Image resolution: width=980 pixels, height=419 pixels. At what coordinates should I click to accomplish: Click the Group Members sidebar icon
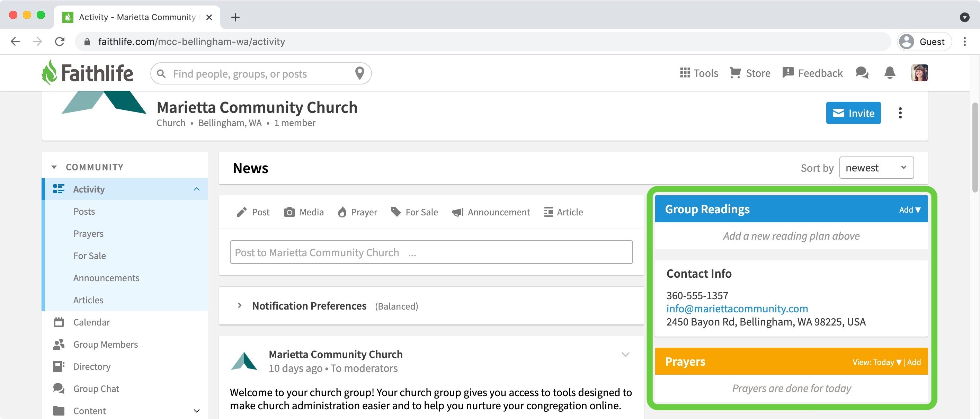pyautogui.click(x=59, y=343)
